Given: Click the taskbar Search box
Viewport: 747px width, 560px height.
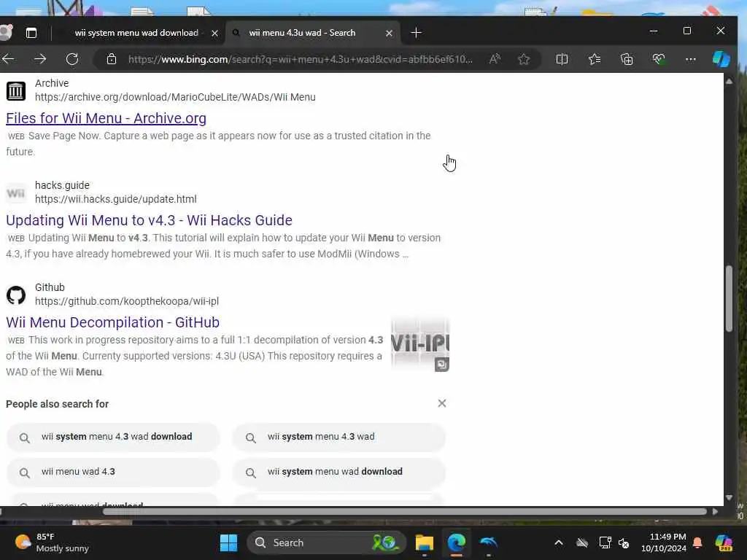Looking at the screenshot, I should [x=327, y=542].
